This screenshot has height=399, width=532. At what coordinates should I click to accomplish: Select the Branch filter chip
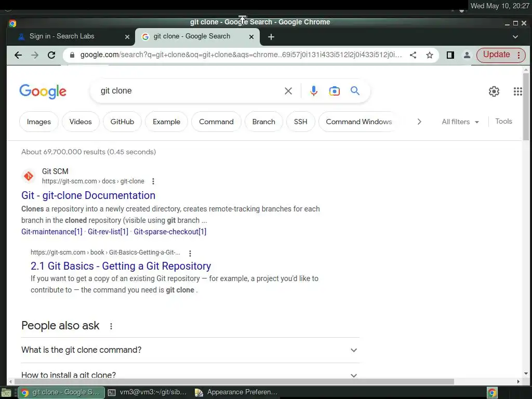[x=263, y=122]
